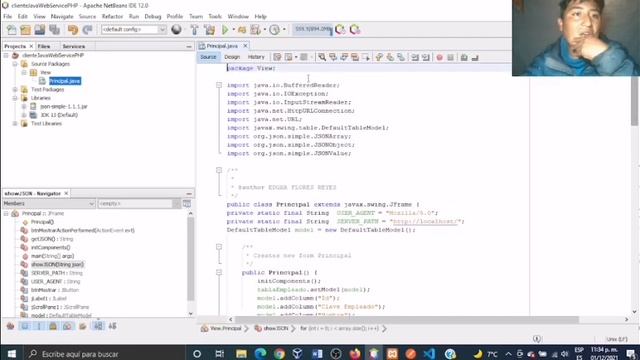640x360 pixels.
Task: Expand the Test Packages tree node
Action: (15, 89)
